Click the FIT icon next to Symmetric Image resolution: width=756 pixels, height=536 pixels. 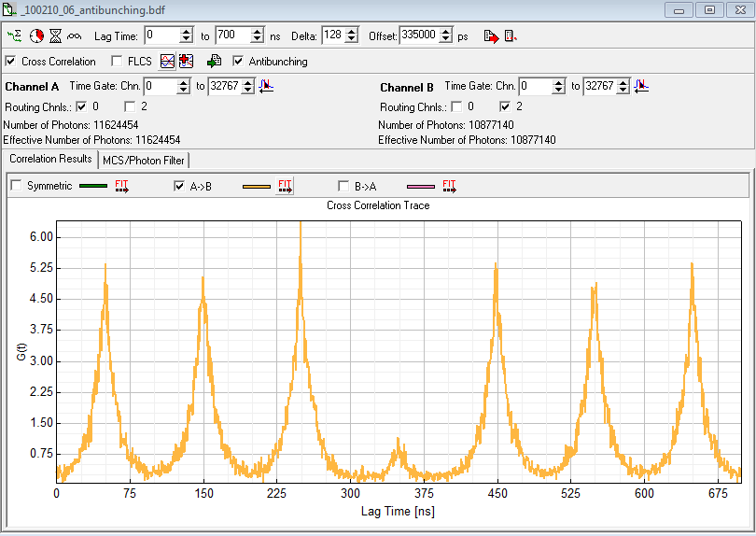[121, 186]
